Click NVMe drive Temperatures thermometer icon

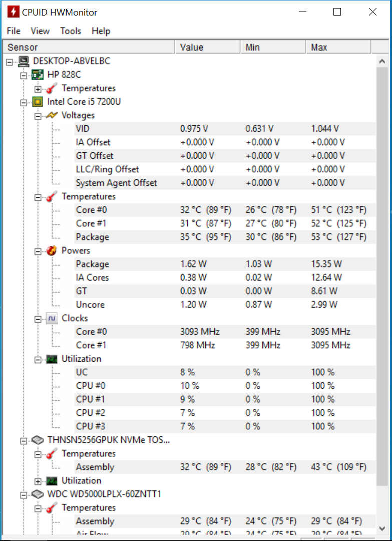click(52, 454)
